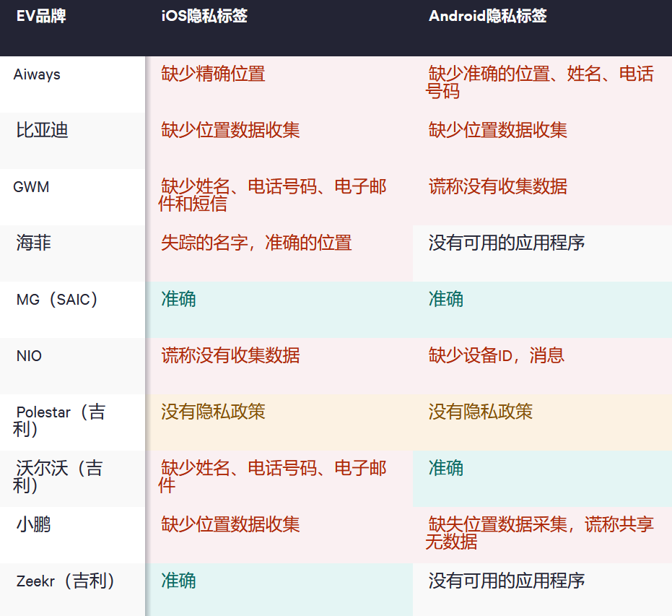Click Zeekr's Android 没有可用的应用程序 cell
672x616 pixels.
506,581
